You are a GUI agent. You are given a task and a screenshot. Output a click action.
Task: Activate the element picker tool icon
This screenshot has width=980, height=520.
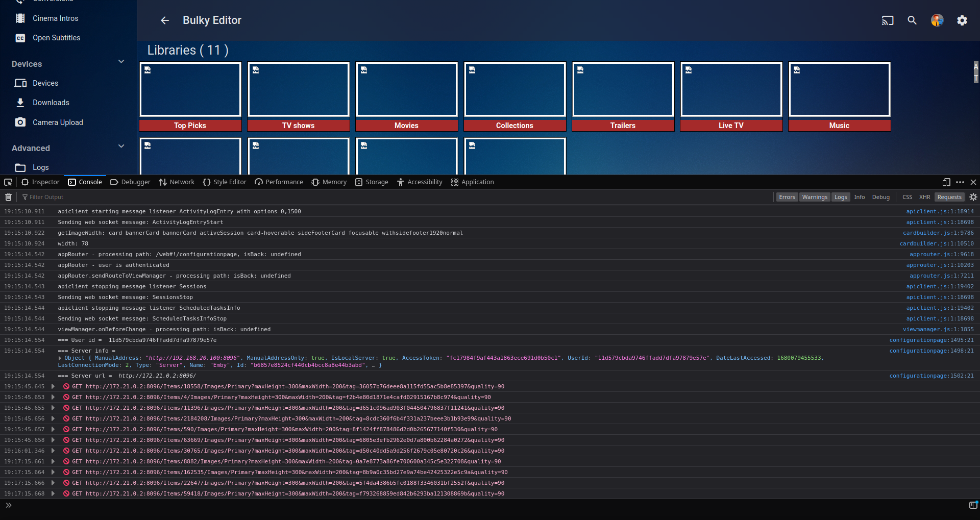click(8, 182)
